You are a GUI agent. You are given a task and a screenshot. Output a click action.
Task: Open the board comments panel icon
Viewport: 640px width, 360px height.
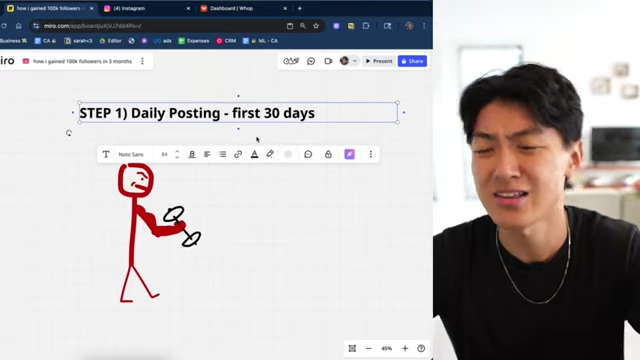click(311, 61)
